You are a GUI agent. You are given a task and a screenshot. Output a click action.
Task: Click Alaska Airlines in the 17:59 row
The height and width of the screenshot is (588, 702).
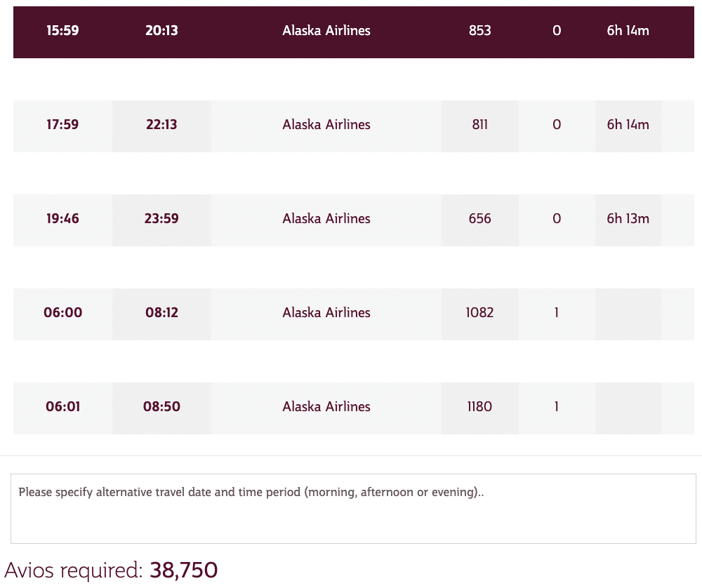[x=326, y=125]
